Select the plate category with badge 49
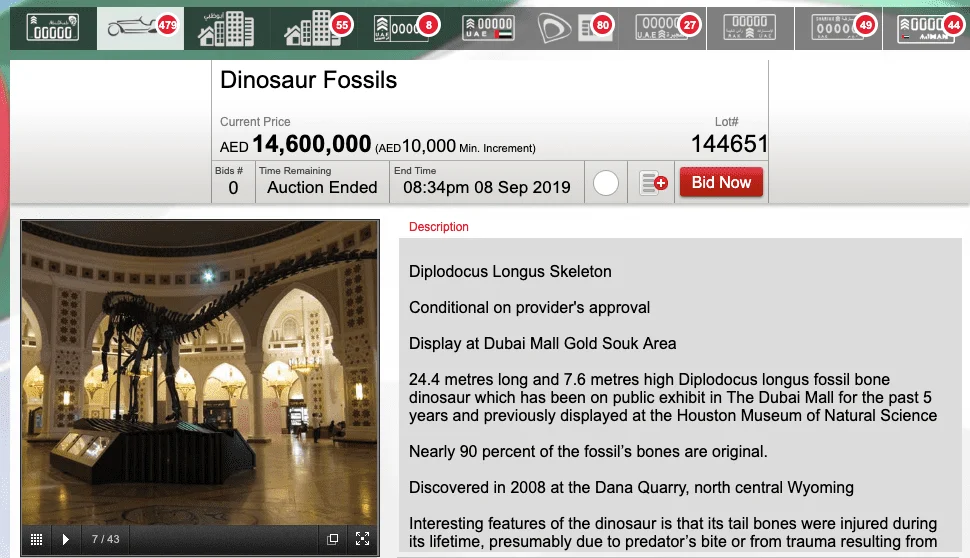This screenshot has height=558, width=970. [839, 28]
